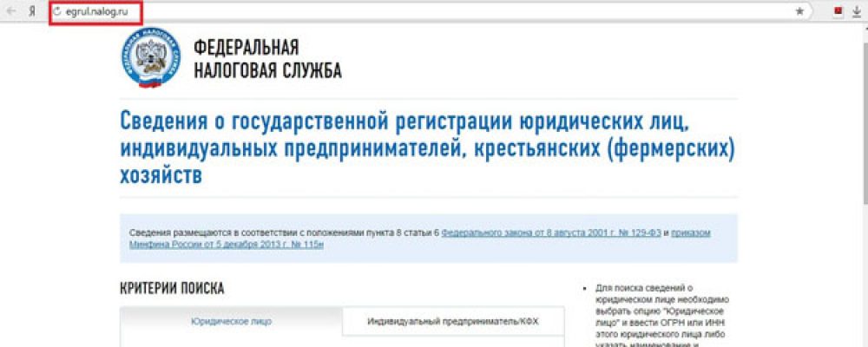Screen dimensions: 868x347
Task: Reload the page with the refresh icon
Action: (x=56, y=11)
